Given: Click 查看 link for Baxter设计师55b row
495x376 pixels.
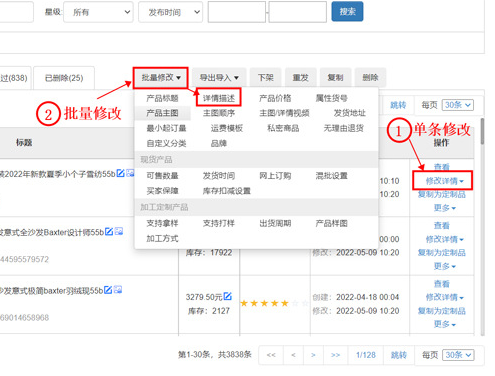Looking at the screenshot, I should pyautogui.click(x=441, y=225).
